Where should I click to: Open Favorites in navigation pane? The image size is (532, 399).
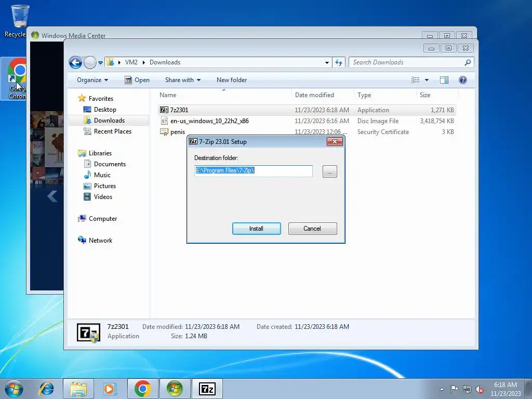point(101,98)
